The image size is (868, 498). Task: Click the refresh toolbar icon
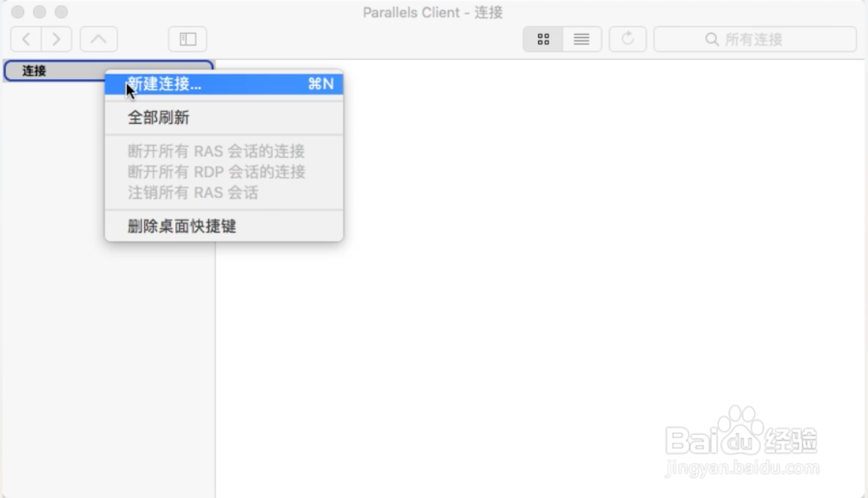pos(628,39)
